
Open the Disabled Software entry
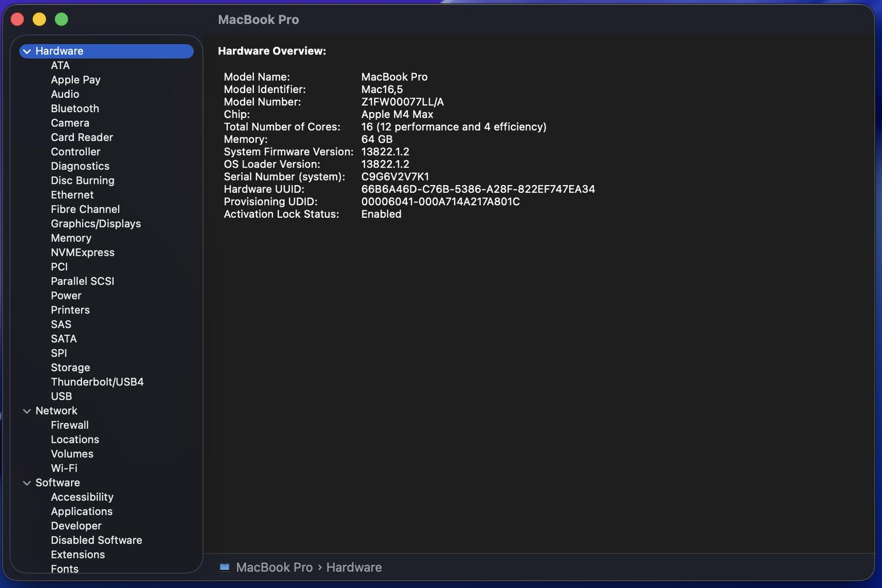coord(96,541)
